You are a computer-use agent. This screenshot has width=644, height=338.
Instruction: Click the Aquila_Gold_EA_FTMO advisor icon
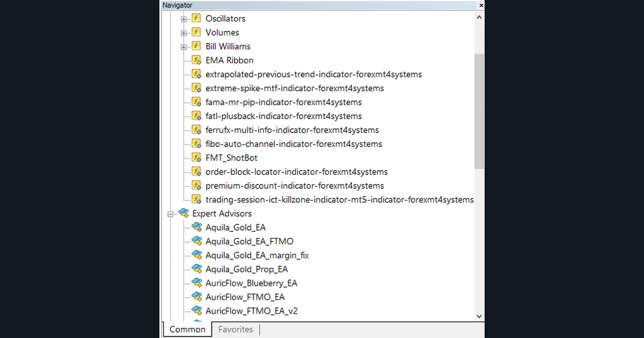(x=197, y=241)
